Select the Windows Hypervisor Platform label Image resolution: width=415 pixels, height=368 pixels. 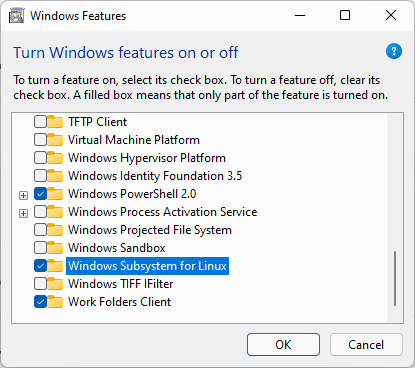147,158
